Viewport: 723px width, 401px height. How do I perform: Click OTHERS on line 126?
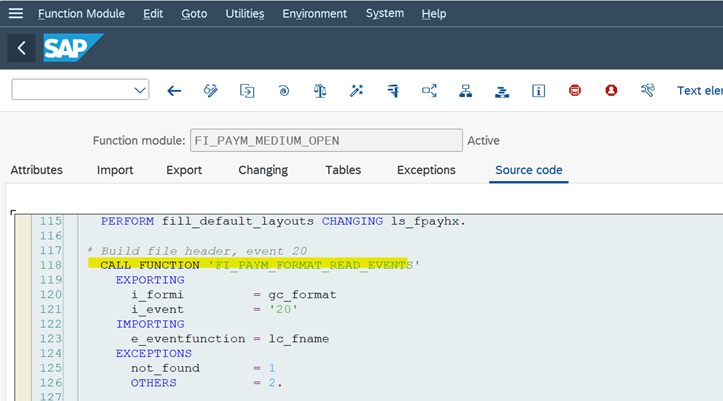pos(154,383)
